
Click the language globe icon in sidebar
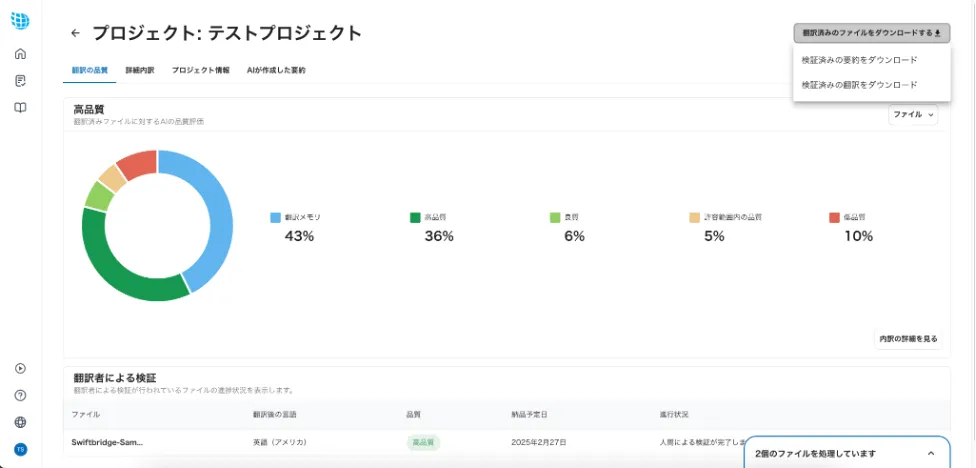click(x=20, y=422)
